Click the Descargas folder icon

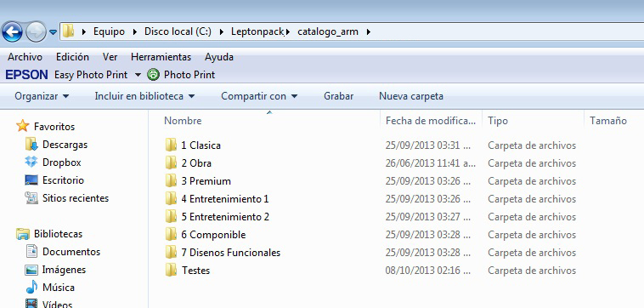point(31,144)
